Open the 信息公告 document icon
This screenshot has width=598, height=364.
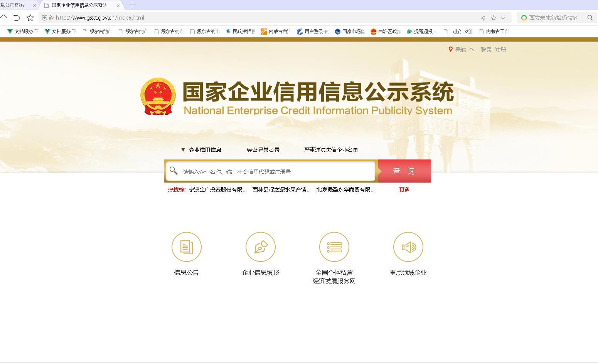pos(187,247)
